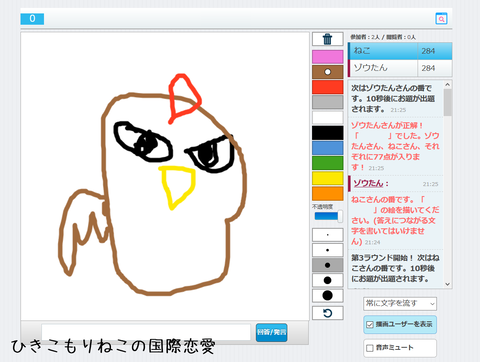Select the largest brush size
The height and width of the screenshot is (362, 480).
(327, 296)
